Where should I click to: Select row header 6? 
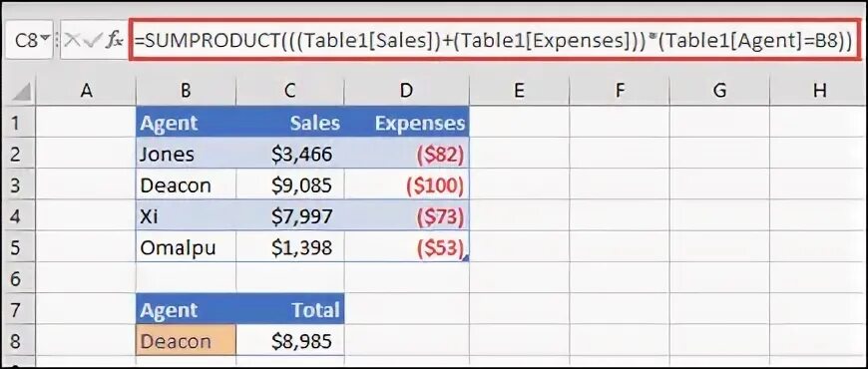point(16,278)
